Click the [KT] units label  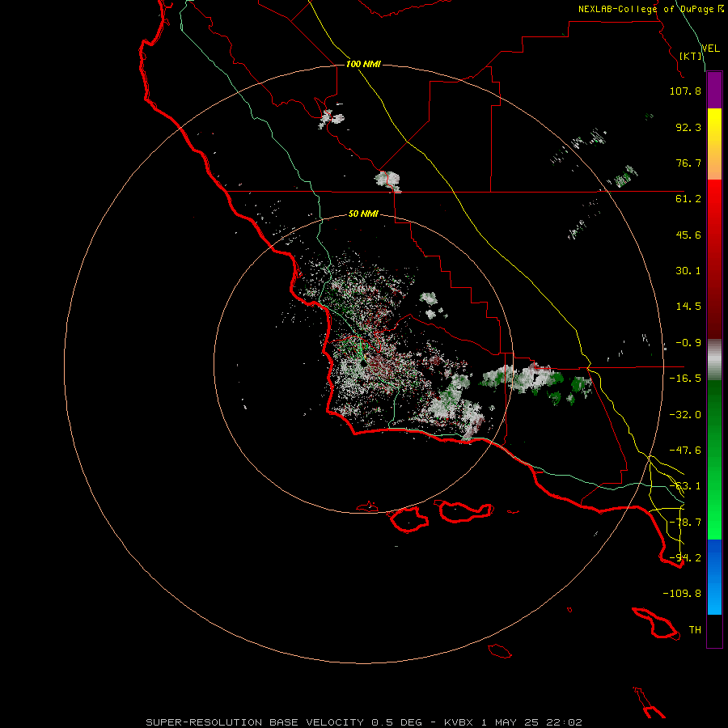tap(691, 56)
